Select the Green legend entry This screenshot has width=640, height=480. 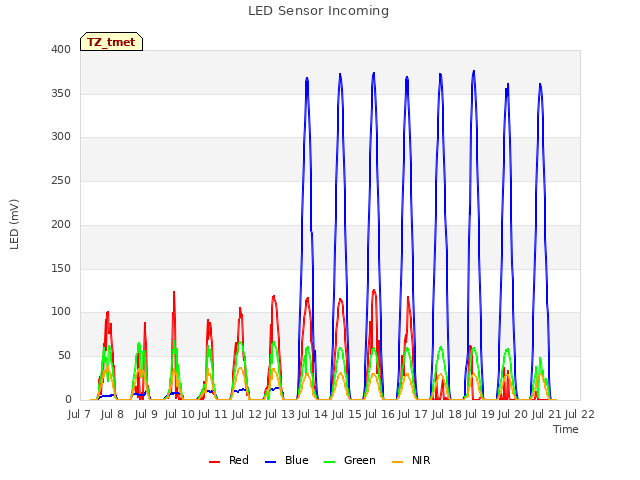point(349,460)
